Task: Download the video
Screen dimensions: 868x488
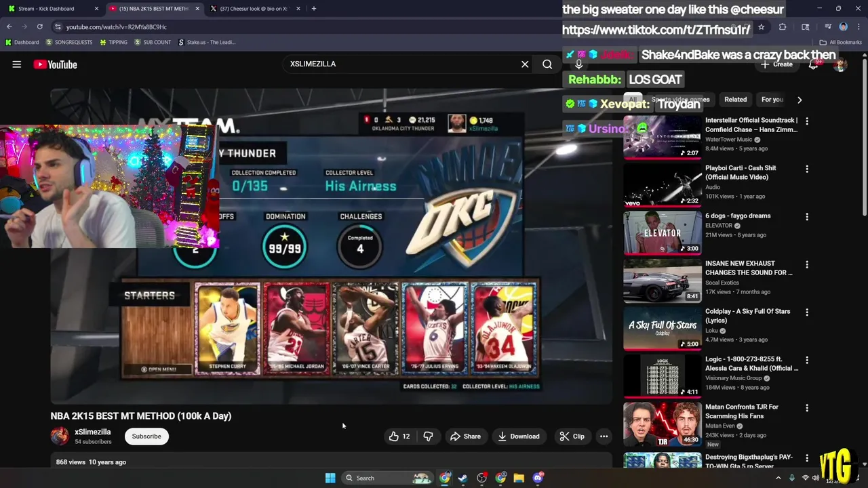Action: pos(518,436)
